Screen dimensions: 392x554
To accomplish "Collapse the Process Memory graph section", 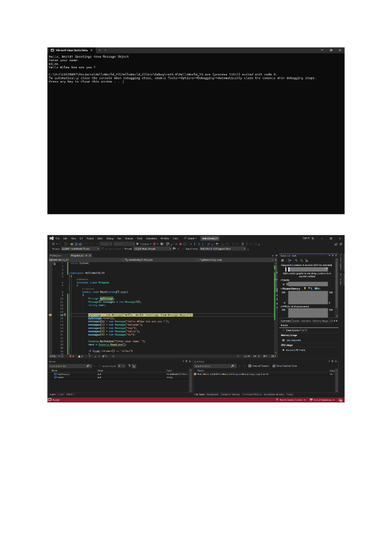I will (281, 288).
